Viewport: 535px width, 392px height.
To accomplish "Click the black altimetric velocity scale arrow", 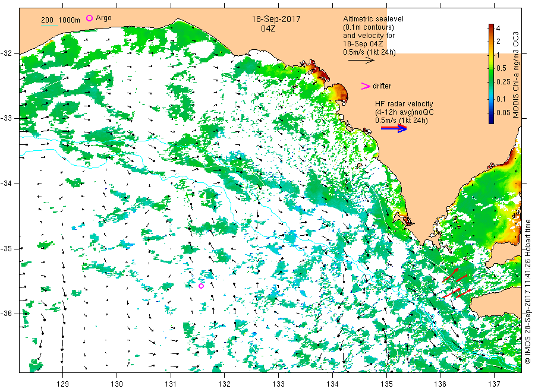I will click(x=361, y=61).
